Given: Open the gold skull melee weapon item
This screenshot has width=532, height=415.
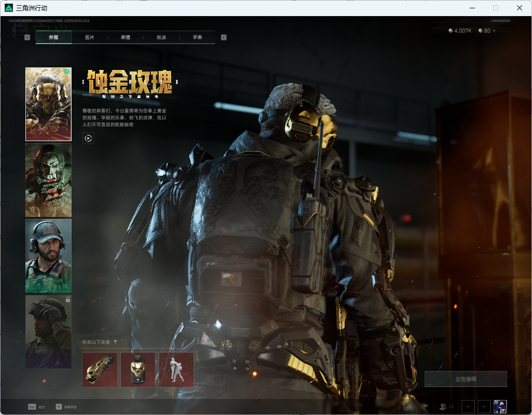Looking at the screenshot, I should pos(100,369).
